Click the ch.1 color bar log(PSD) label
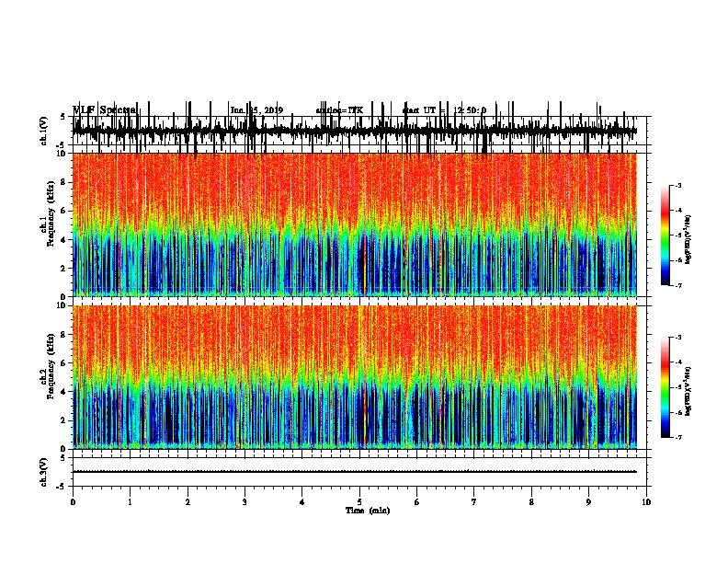The image size is (728, 563). 688,239
